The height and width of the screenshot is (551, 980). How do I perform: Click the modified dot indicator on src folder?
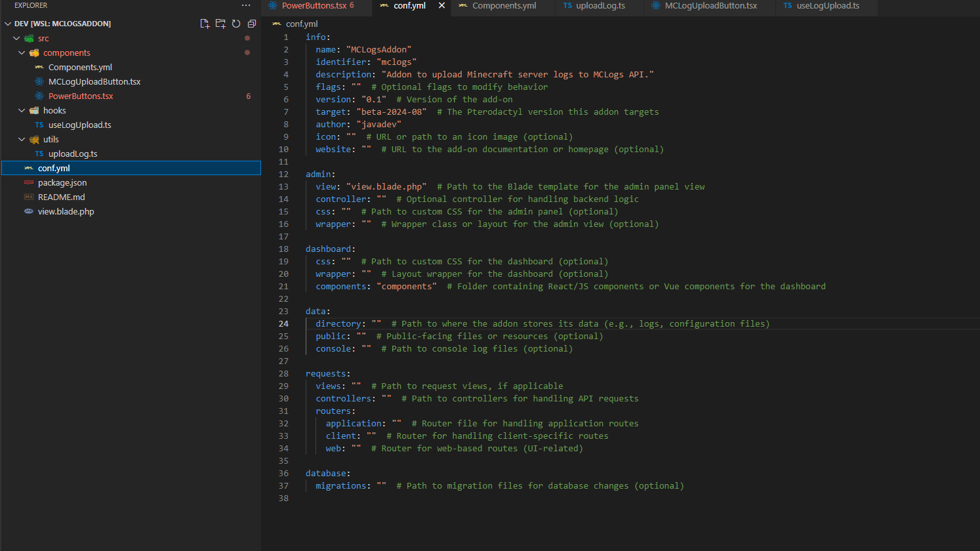click(x=247, y=38)
